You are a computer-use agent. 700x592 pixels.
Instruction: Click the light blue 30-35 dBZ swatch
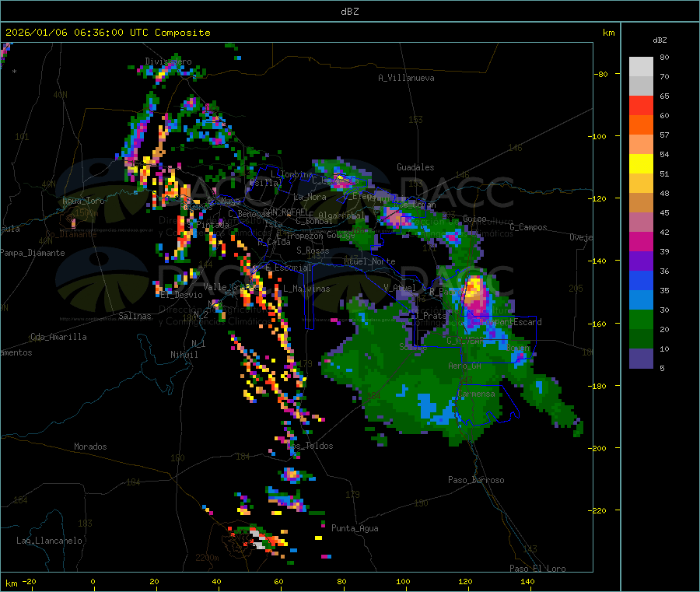click(641, 300)
